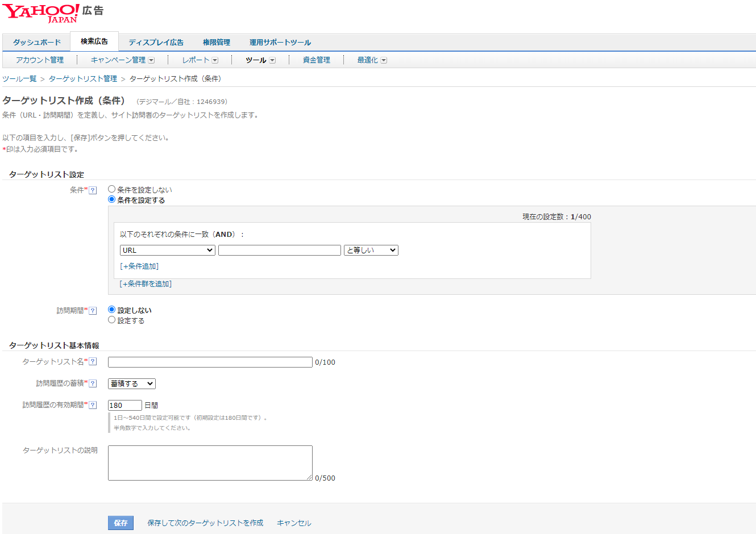Expand the キャンペーン管理 menu arrow

point(151,60)
